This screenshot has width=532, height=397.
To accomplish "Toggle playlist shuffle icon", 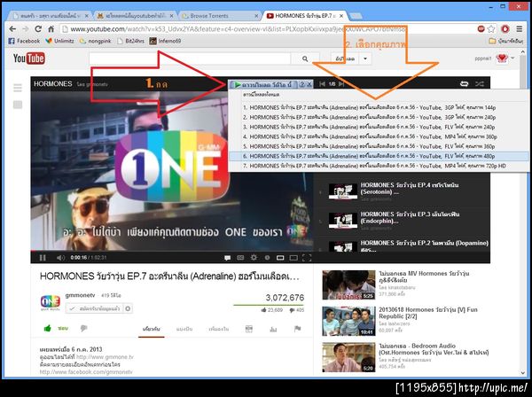I will [x=479, y=83].
